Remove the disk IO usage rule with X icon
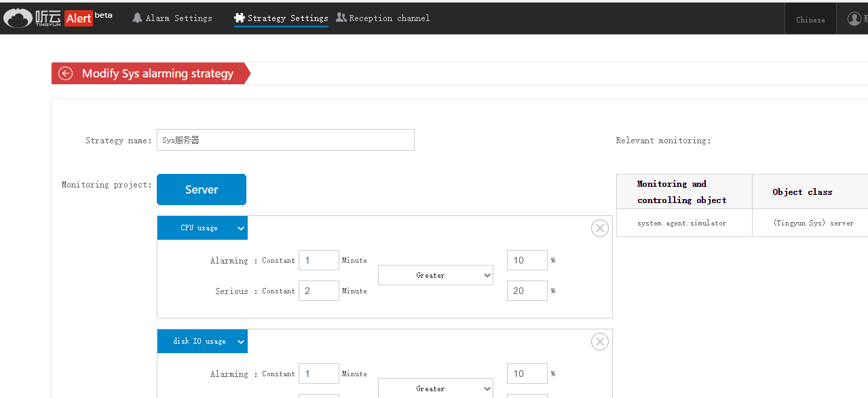868x398 pixels. [x=599, y=342]
